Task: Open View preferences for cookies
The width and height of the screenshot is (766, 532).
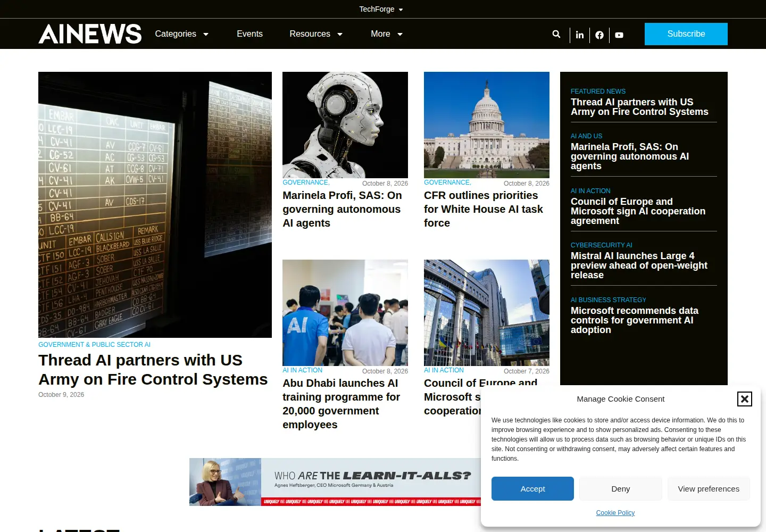Action: [709, 489]
